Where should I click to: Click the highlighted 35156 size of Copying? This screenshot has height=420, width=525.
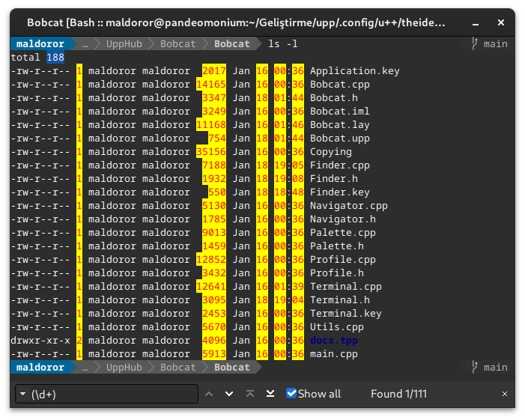pos(210,152)
